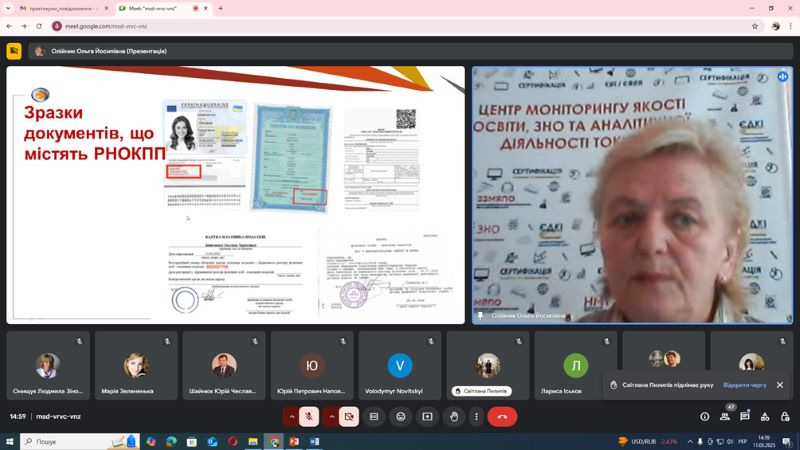
Task: Click speaking indicator on presenter video tile
Action: tap(783, 77)
